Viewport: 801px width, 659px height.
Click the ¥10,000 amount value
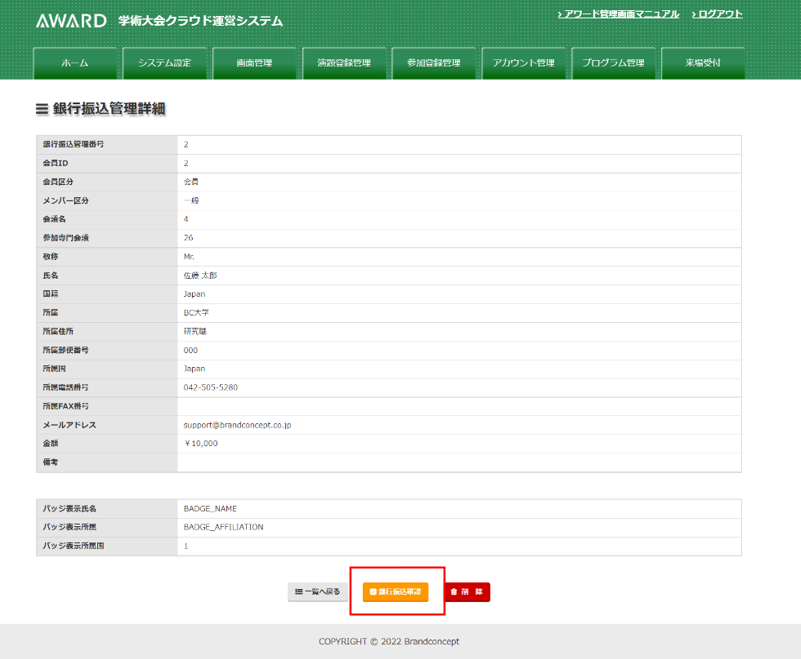[x=201, y=443]
